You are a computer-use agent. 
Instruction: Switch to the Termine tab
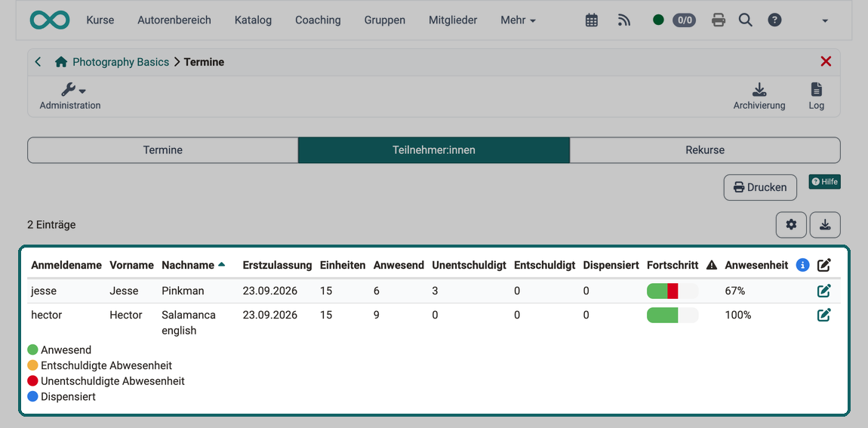(163, 150)
